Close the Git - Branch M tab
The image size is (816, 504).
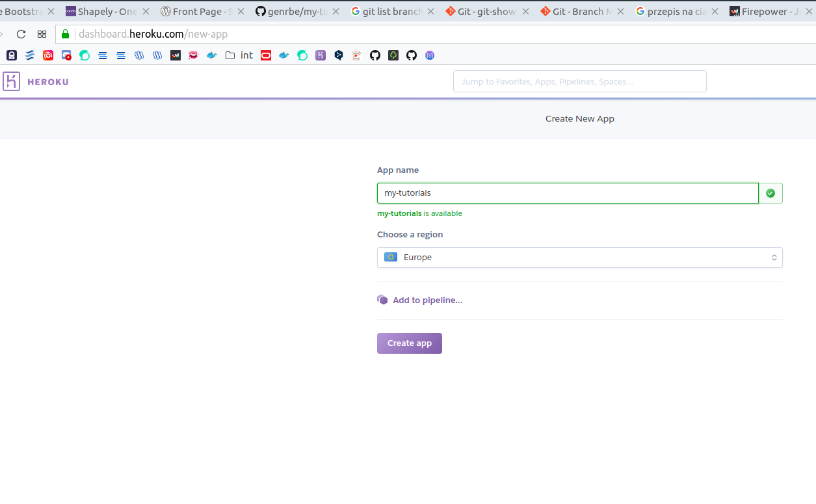(x=620, y=12)
